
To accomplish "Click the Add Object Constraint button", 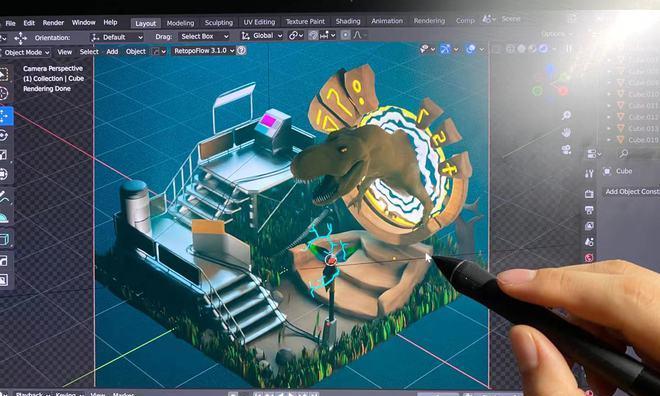I will coord(633,191).
